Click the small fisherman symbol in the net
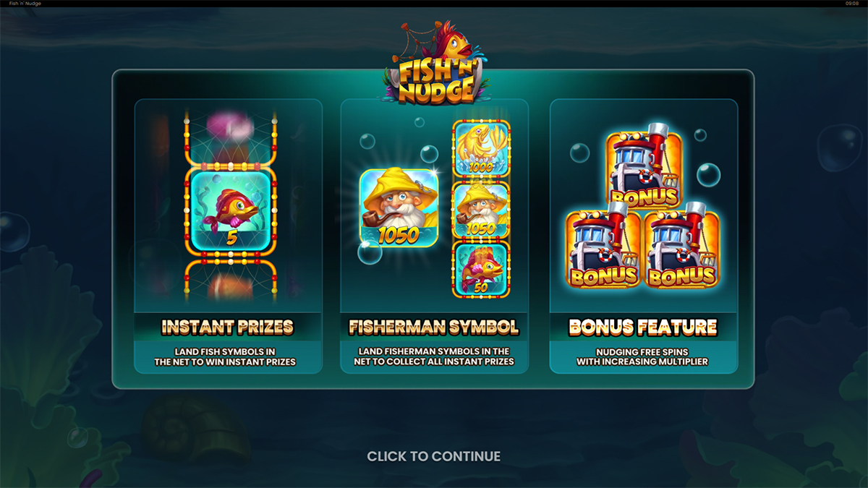868x488 pixels. (x=481, y=210)
